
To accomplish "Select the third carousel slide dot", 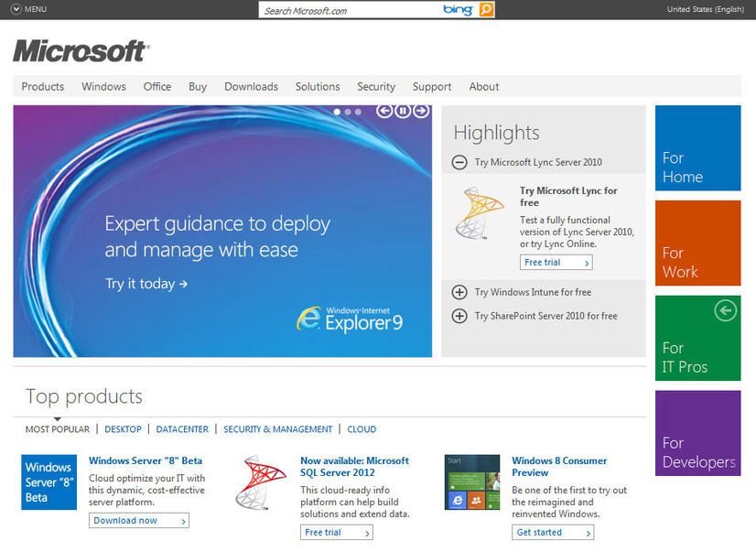I will pos(358,112).
